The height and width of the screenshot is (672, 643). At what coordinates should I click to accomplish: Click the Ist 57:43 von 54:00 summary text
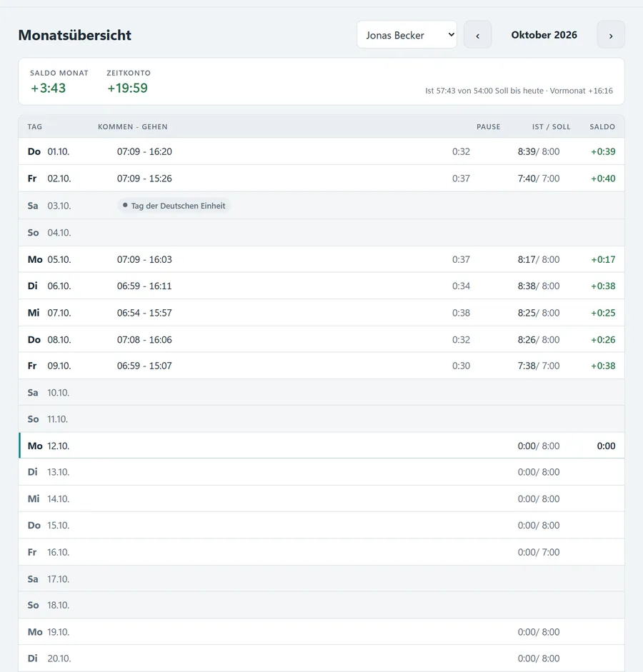519,91
